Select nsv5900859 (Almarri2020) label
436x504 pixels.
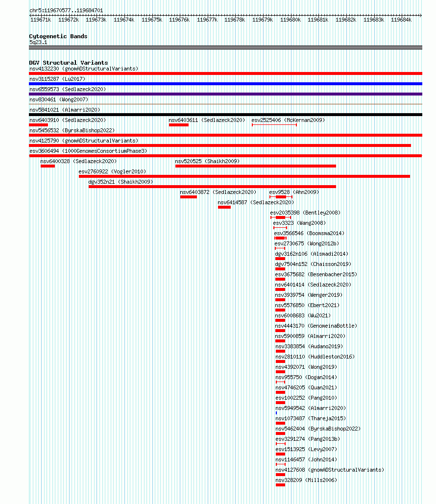pyautogui.click(x=310, y=336)
